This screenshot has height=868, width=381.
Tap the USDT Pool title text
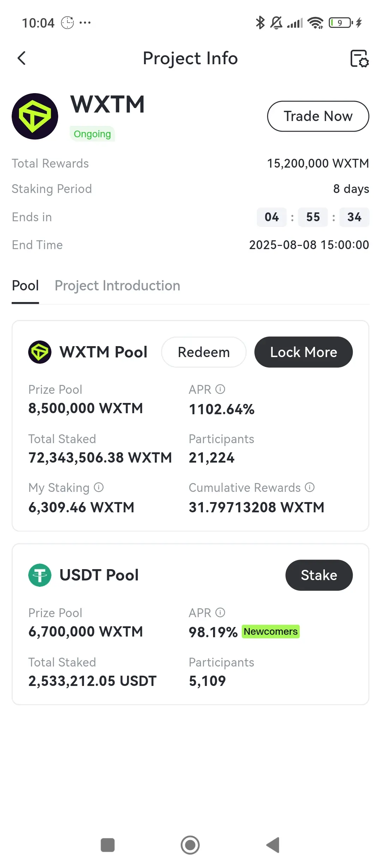coord(99,575)
